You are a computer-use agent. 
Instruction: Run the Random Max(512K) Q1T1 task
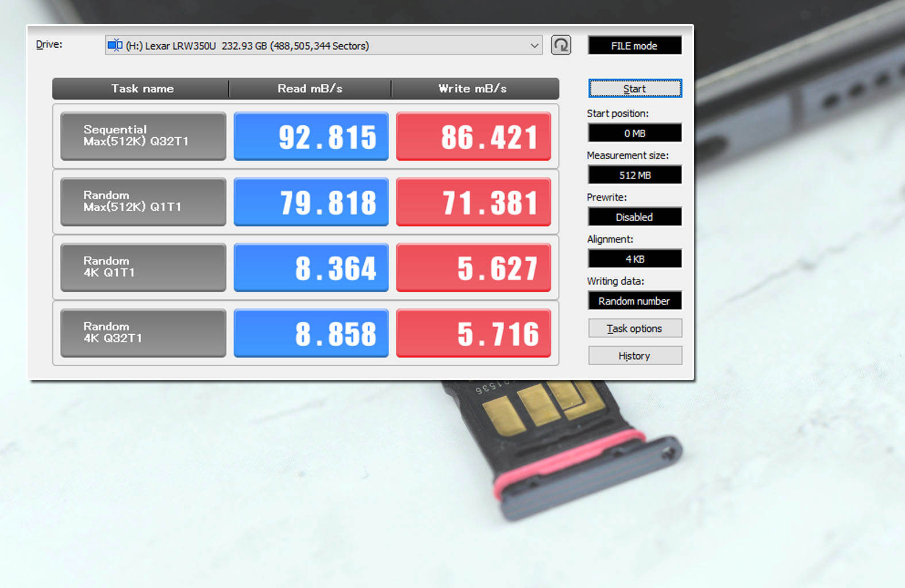(x=143, y=202)
